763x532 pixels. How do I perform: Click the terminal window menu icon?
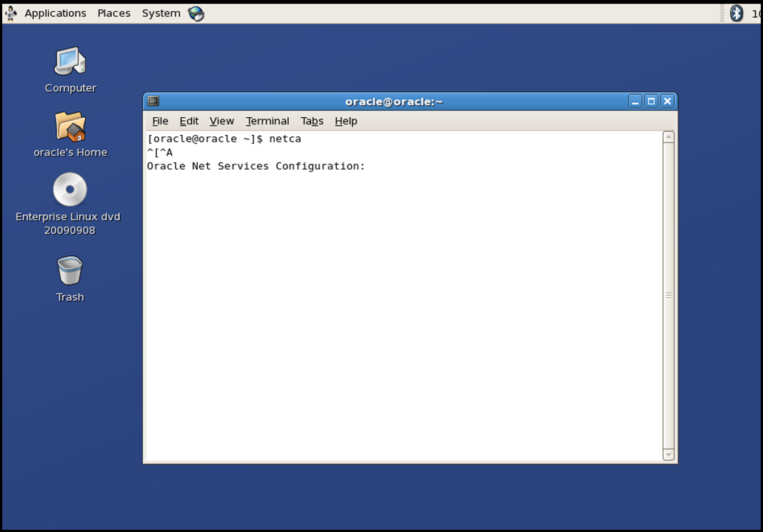153,101
